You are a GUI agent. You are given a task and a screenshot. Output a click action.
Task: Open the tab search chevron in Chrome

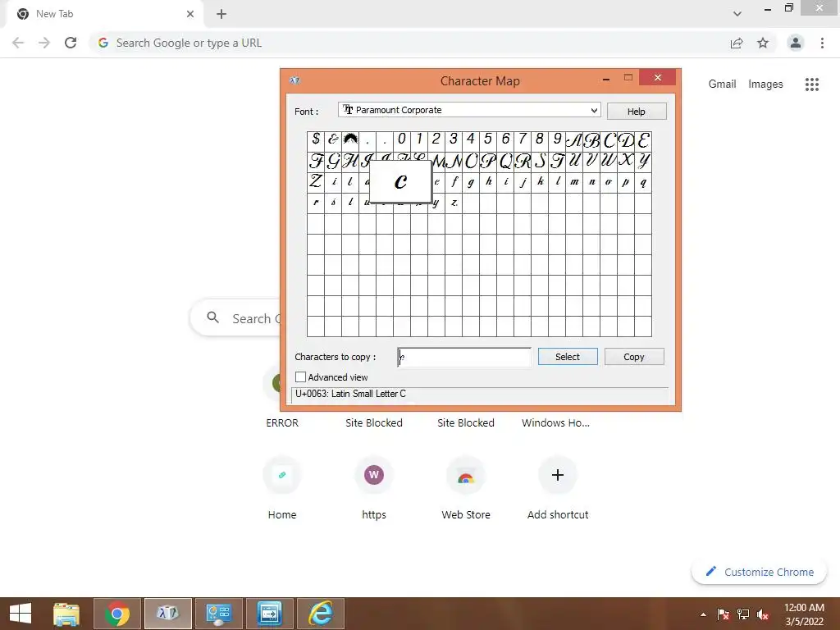[737, 14]
